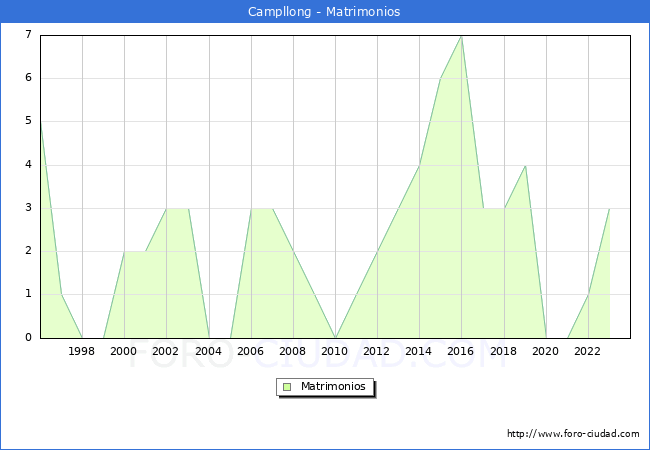Select the 2006 x-axis label
The height and width of the screenshot is (450, 650).
coord(250,351)
